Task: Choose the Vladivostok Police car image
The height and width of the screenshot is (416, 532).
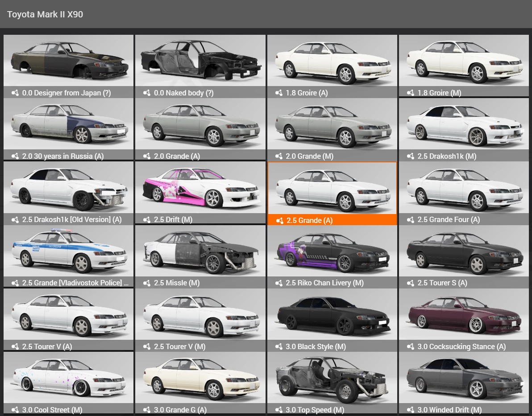Action: tap(68, 252)
